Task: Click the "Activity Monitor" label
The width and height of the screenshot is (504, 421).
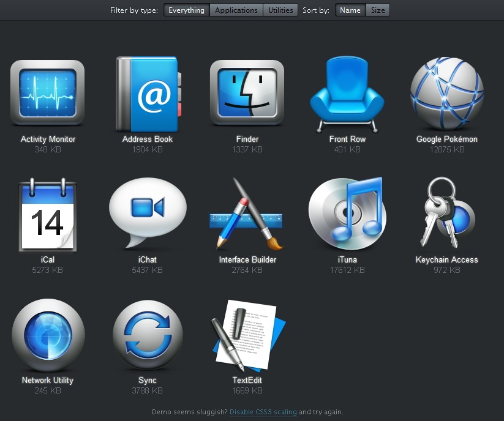Action: 48,140
